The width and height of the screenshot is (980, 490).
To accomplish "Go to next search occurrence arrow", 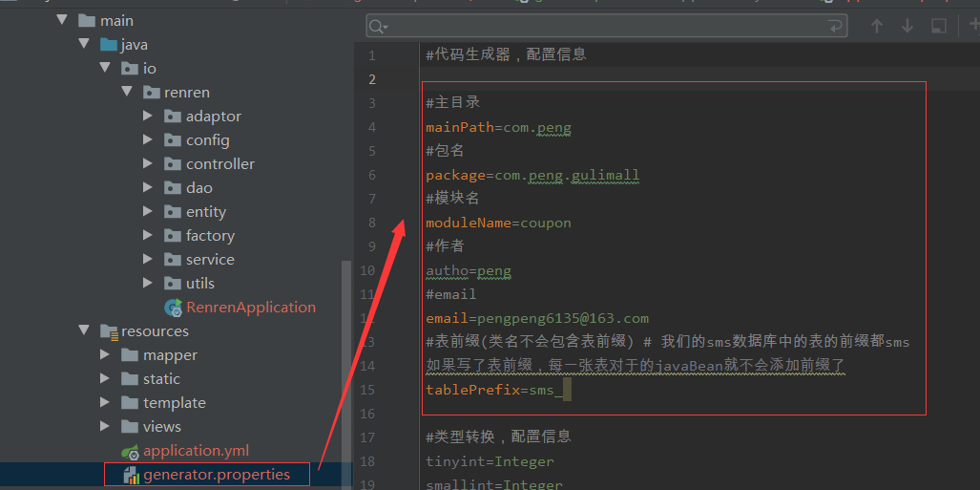I will point(907,27).
